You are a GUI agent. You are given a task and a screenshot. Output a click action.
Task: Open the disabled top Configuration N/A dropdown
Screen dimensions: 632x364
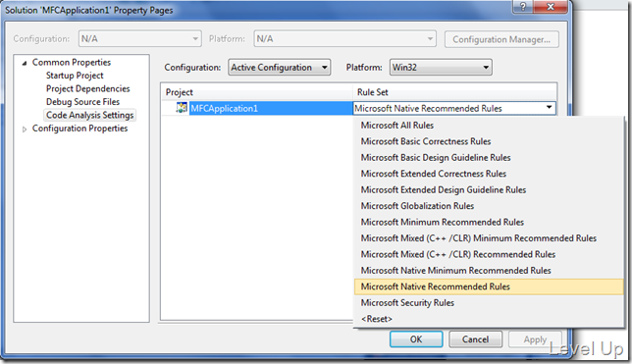tap(140, 38)
